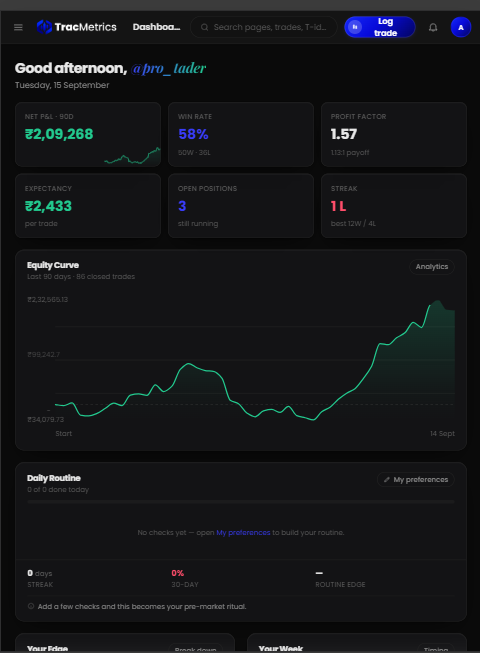Click the Log trade button
The image size is (480, 653).
pos(380,27)
